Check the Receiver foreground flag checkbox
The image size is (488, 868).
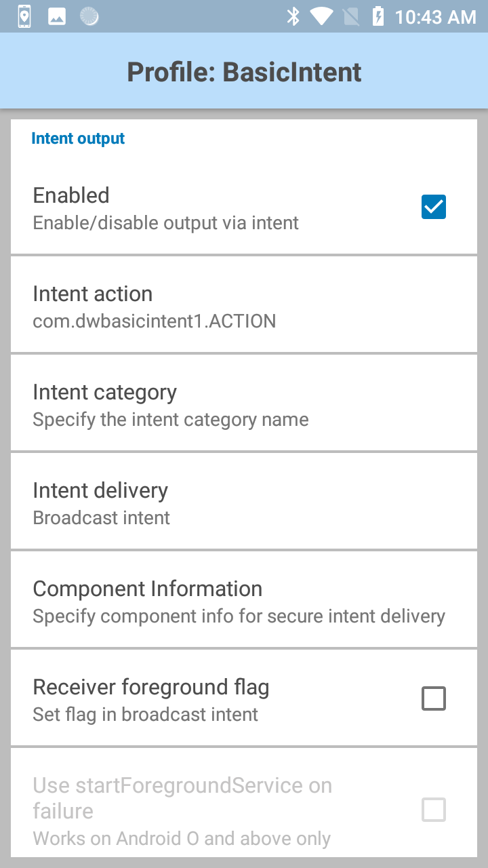(434, 698)
